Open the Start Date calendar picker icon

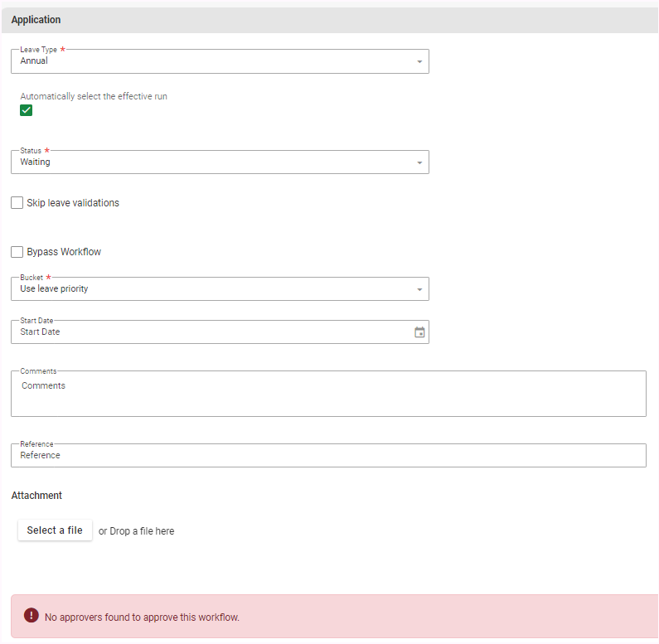click(419, 332)
